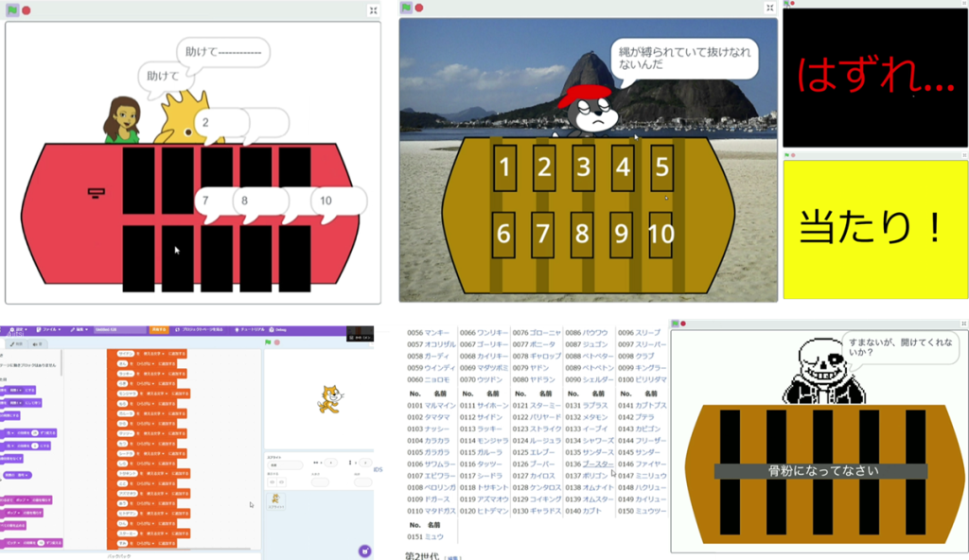This screenshot has height=560, width=969.
Task: Click the sprite y position field
Action: (365, 463)
